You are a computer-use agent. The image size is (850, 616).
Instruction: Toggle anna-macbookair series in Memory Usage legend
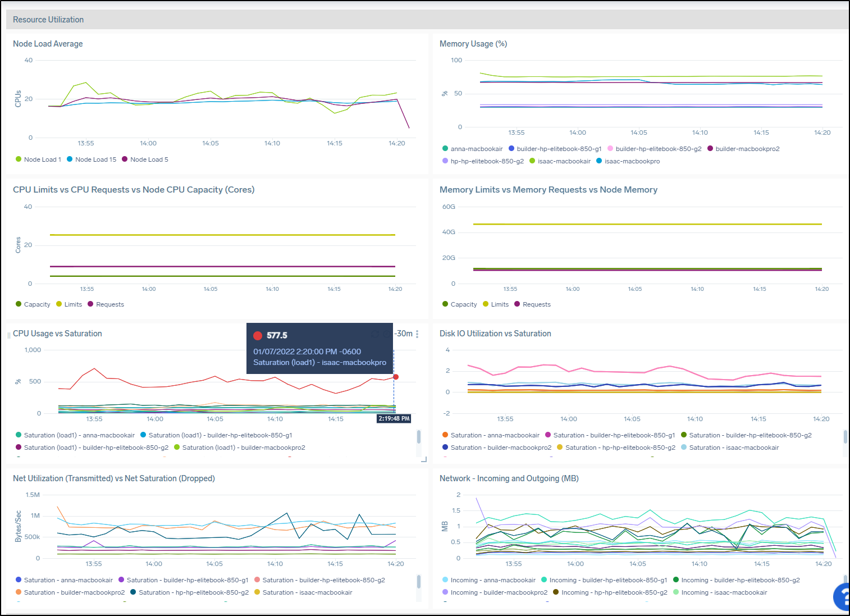(472, 149)
